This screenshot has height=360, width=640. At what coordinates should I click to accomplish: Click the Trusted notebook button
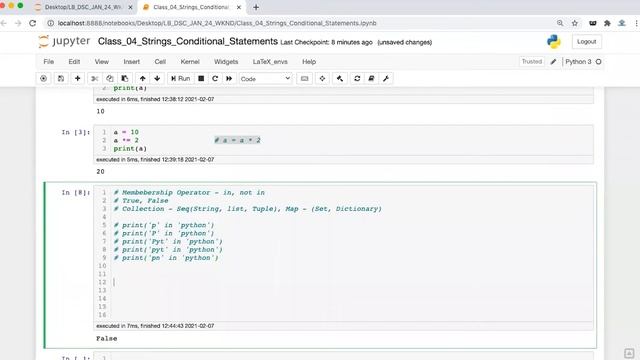tap(531, 62)
